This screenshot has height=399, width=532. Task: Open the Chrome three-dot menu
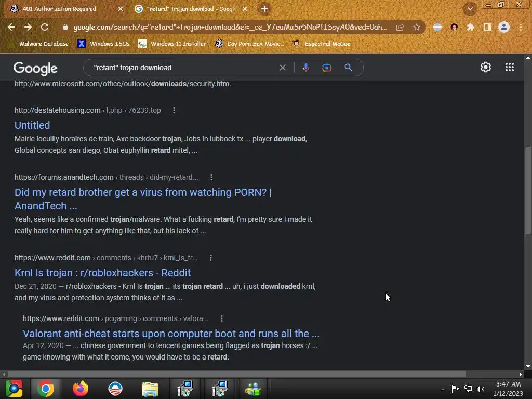(x=521, y=27)
